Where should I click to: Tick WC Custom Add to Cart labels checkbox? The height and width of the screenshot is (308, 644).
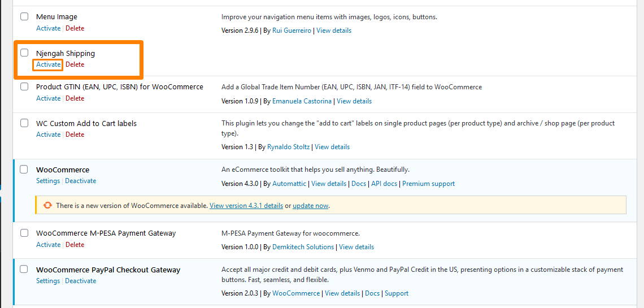point(24,123)
